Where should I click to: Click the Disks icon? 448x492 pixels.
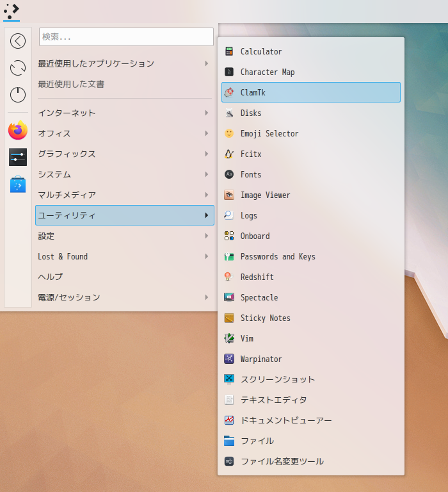pos(229,113)
